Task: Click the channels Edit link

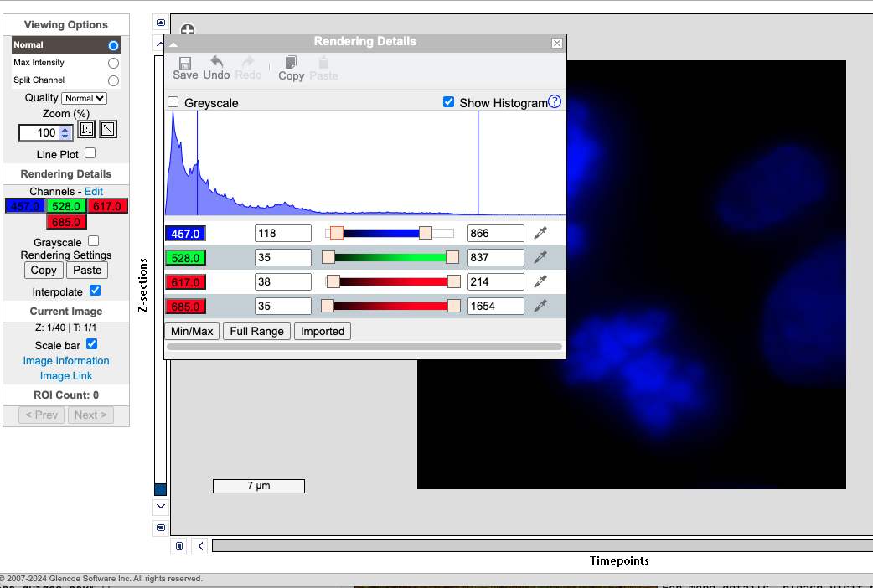Action: point(94,191)
